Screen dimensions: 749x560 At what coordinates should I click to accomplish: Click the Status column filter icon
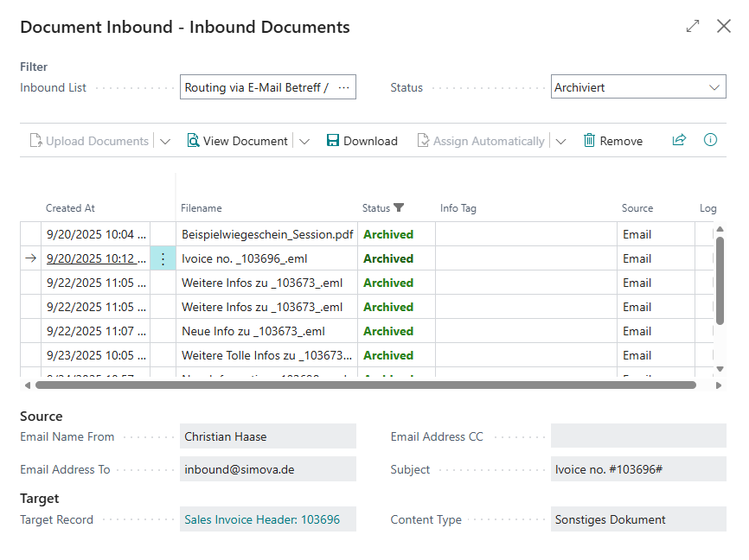pyautogui.click(x=399, y=207)
